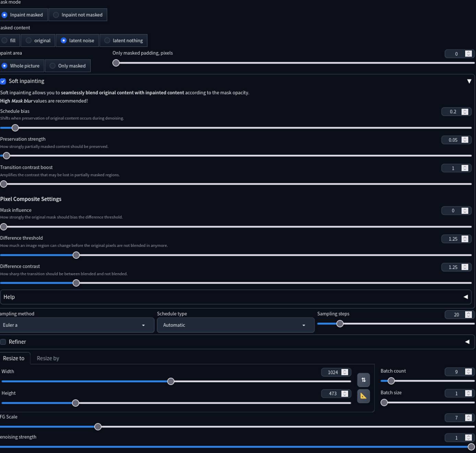Select Inpaint not masked mode
This screenshot has width=476, height=453.
(78, 15)
